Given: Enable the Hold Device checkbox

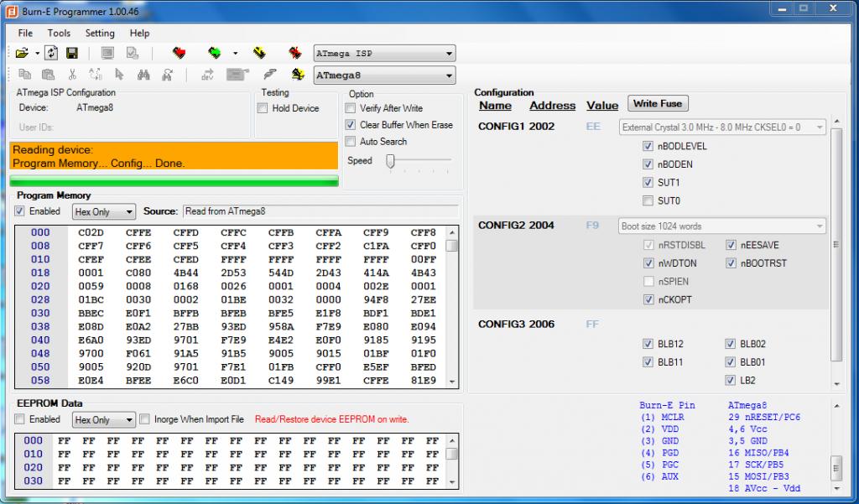Looking at the screenshot, I should coord(263,108).
